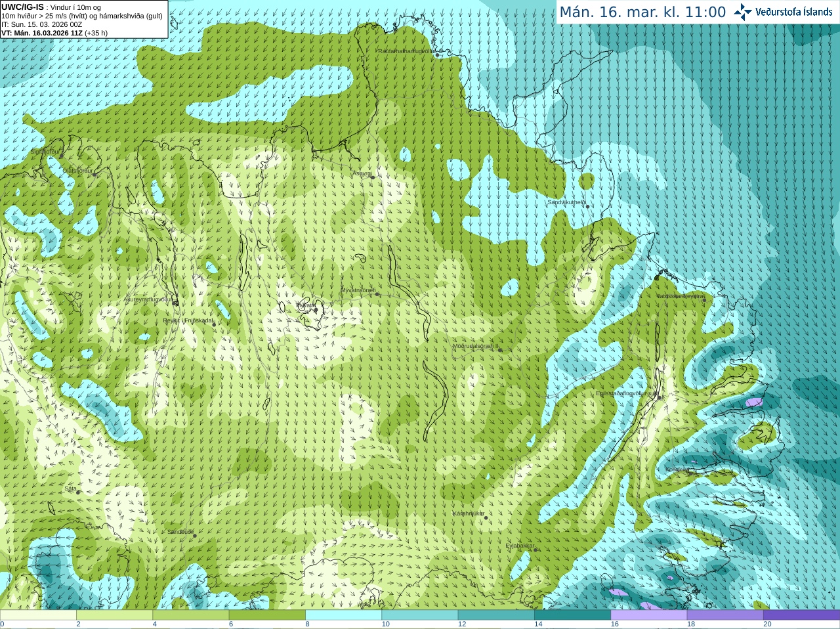The width and height of the screenshot is (840, 629).
Task: Select the Mývatn station marker
Action: tap(316, 310)
